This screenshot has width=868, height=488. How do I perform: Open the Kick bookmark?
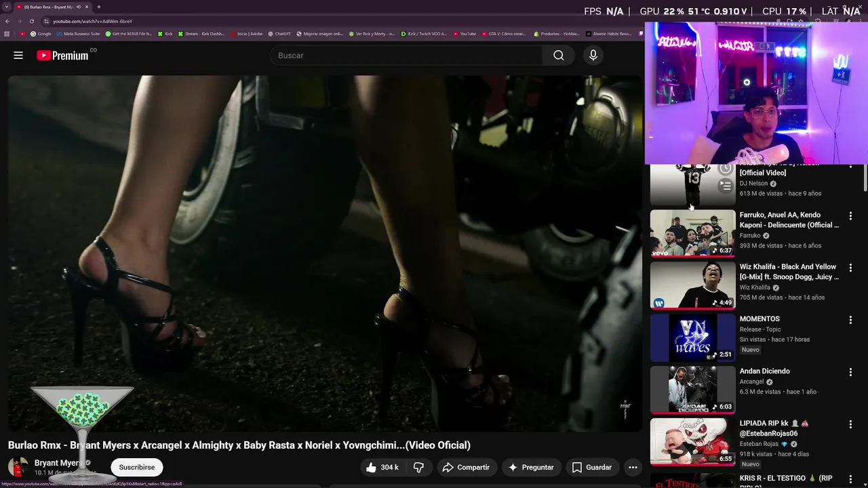(x=165, y=33)
